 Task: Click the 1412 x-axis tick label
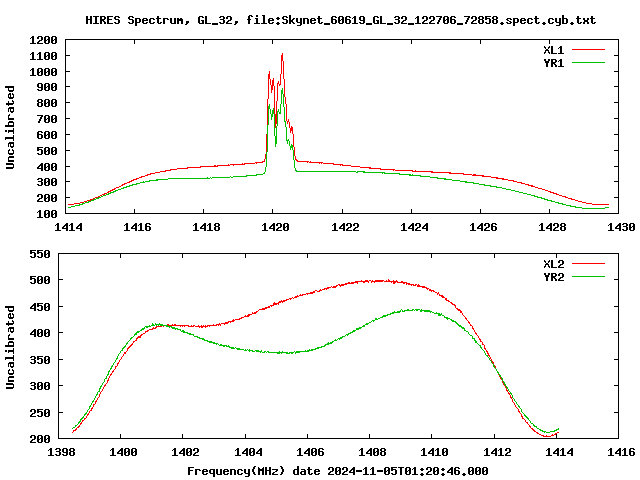click(497, 452)
